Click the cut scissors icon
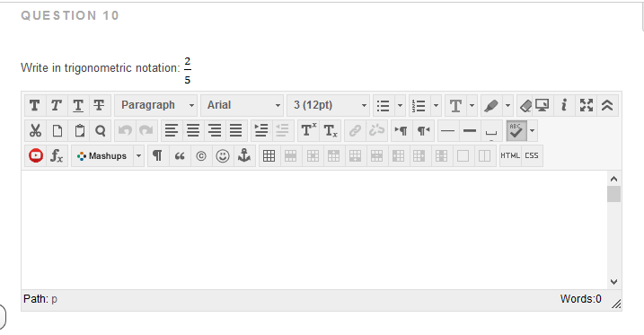 [35, 131]
